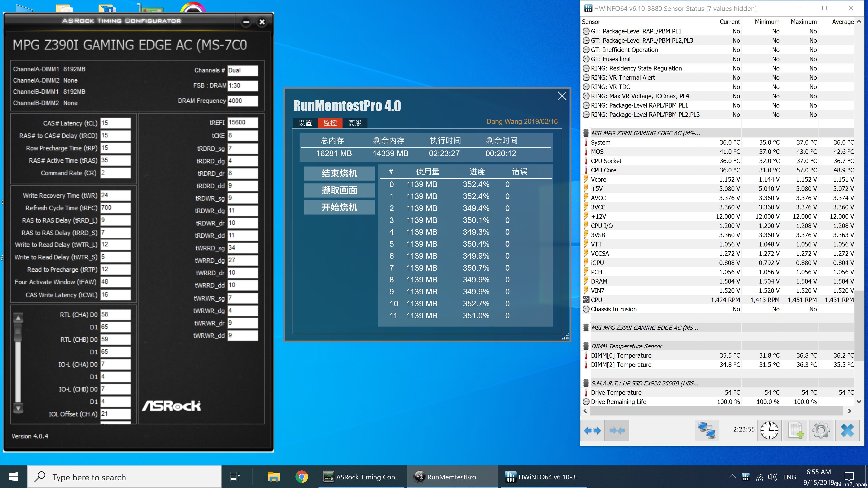Click DRAM Frequency field 4000
Image resolution: width=868 pixels, height=488 pixels.
point(243,101)
